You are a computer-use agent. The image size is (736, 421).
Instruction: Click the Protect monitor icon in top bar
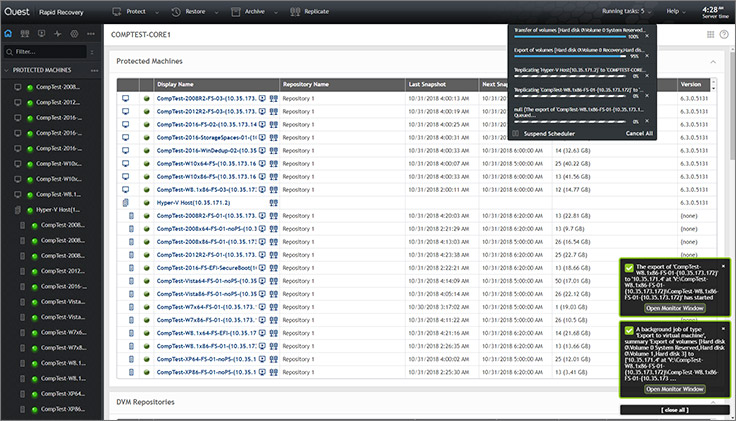(x=117, y=12)
